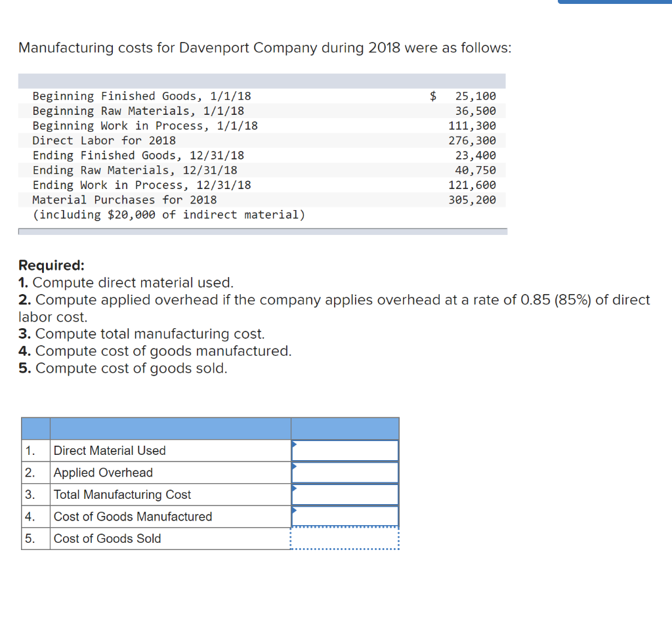This screenshot has width=672, height=617.
Task: Select the Total Manufacturing Cost input cell
Action: [x=345, y=494]
